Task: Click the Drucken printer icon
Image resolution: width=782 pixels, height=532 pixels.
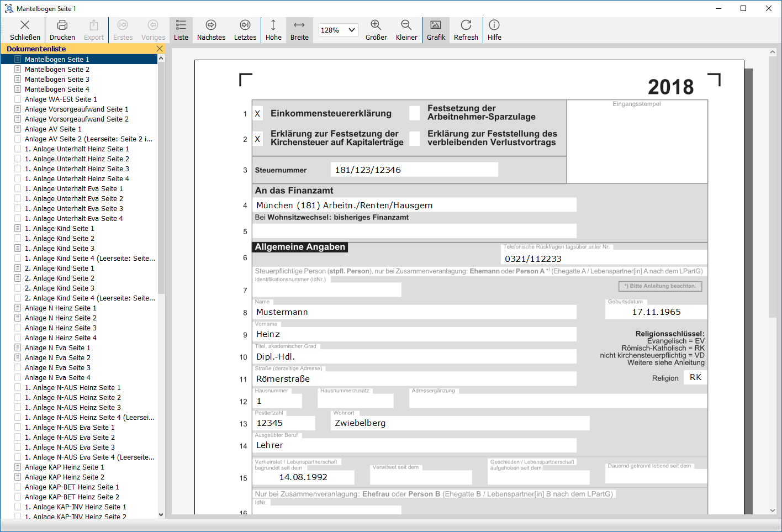Action: click(x=62, y=25)
